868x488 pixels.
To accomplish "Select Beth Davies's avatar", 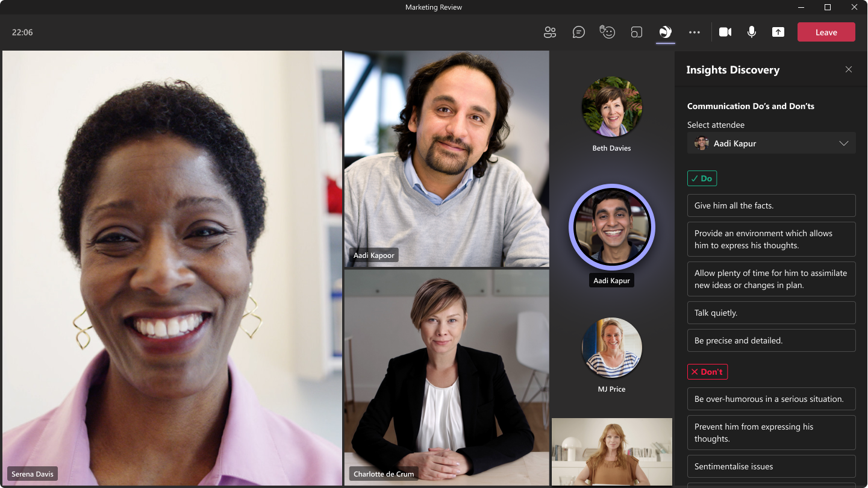I will 611,107.
